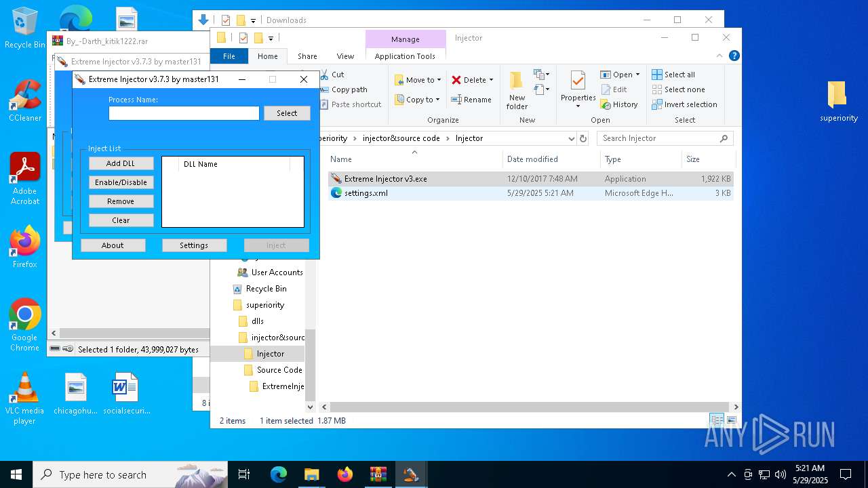Open the address bar history dropdown
868x488 pixels.
click(x=571, y=138)
